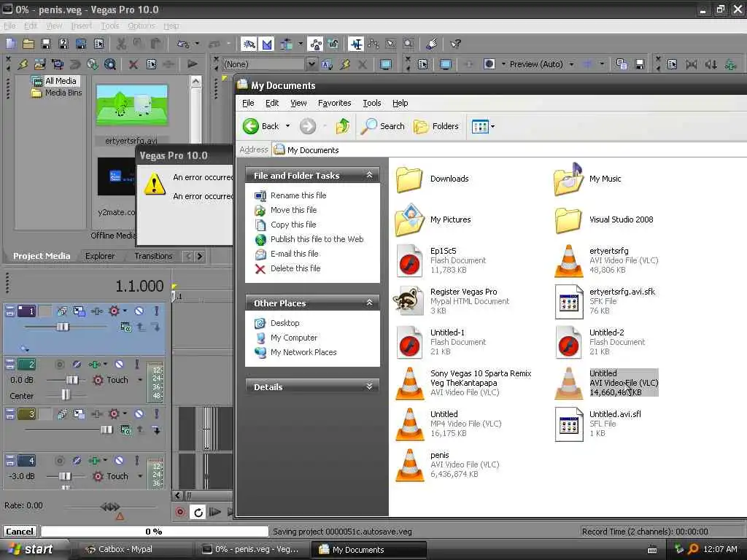Click the track 2 volume fader
The height and width of the screenshot is (560, 747).
pyautogui.click(x=72, y=380)
